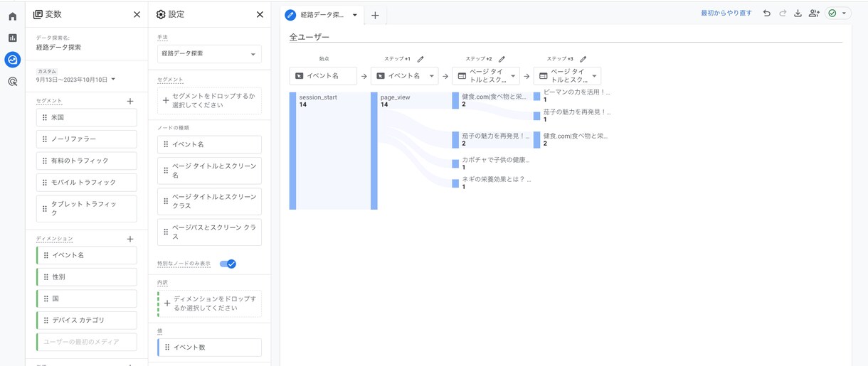Share exploration with add-person icon
The width and height of the screenshot is (868, 366).
(814, 14)
